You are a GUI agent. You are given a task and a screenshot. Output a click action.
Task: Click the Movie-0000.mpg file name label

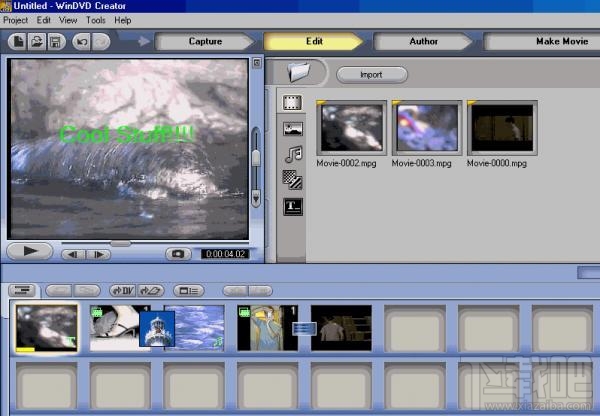[x=497, y=163]
